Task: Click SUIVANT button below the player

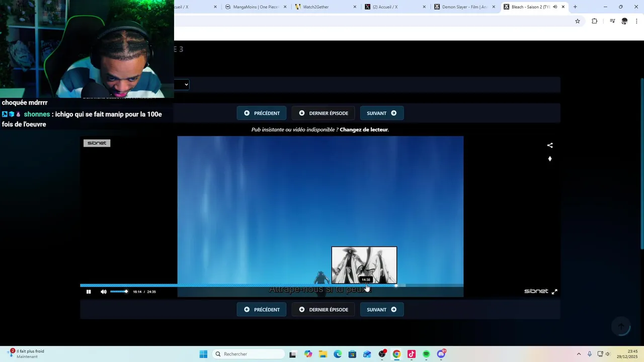Action: pos(382,310)
